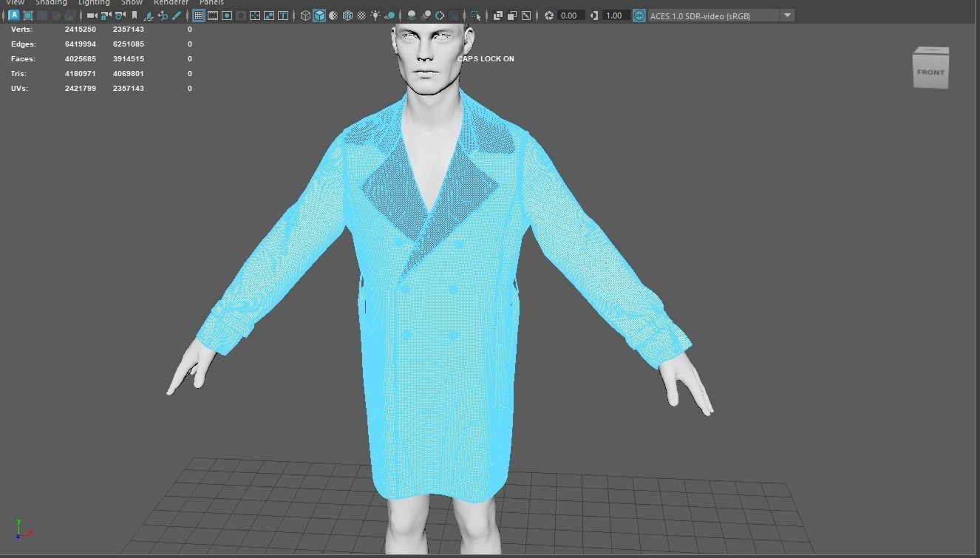Toggle the View Transform ON button
980x558 pixels.
639,16
